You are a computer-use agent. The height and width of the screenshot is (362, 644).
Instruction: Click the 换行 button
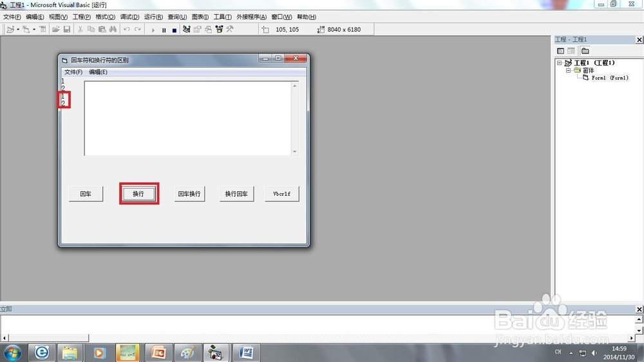click(139, 193)
